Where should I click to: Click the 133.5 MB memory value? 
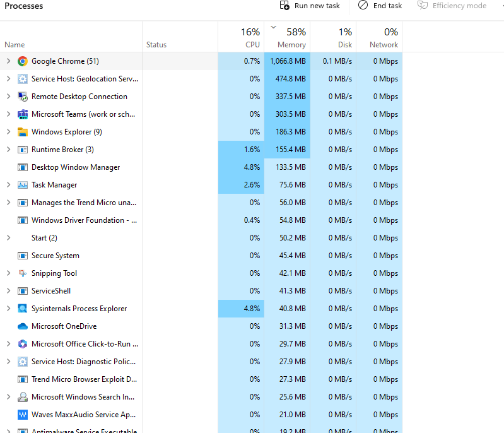(291, 167)
